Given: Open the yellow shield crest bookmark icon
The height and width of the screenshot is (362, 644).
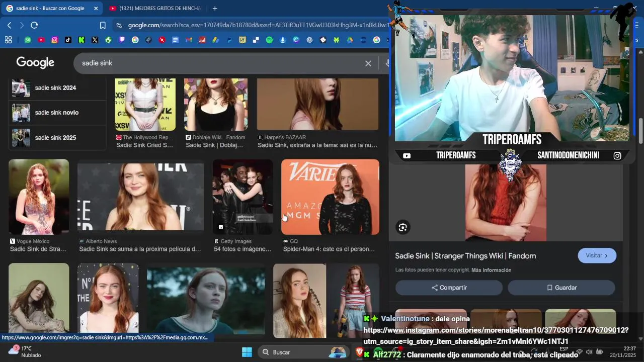Looking at the screenshot, I should tap(243, 40).
